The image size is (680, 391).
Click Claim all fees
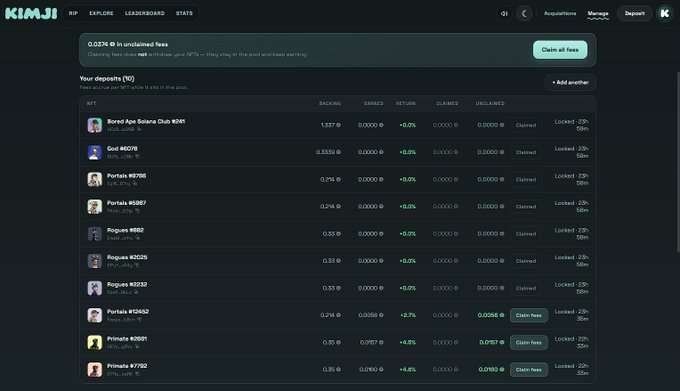560,50
